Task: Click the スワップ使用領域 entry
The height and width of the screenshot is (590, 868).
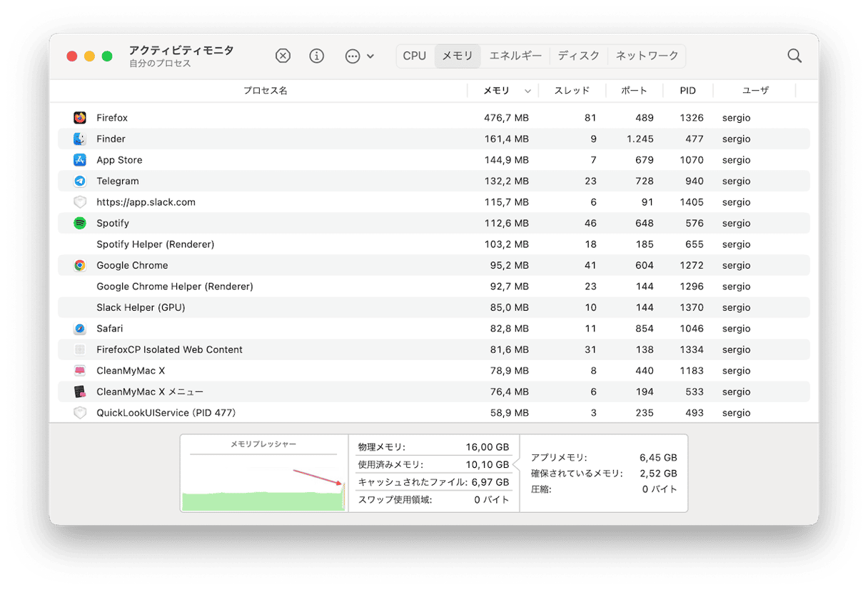Action: (433, 500)
